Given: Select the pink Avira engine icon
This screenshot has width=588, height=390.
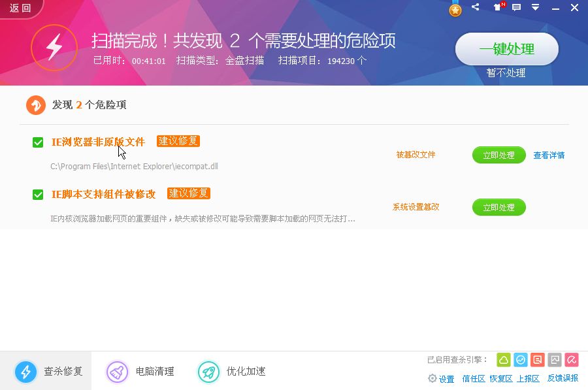Looking at the screenshot, I should tap(572, 360).
